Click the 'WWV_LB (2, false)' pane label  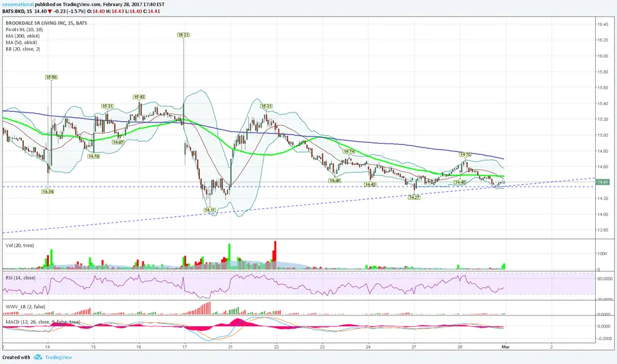pyautogui.click(x=25, y=306)
